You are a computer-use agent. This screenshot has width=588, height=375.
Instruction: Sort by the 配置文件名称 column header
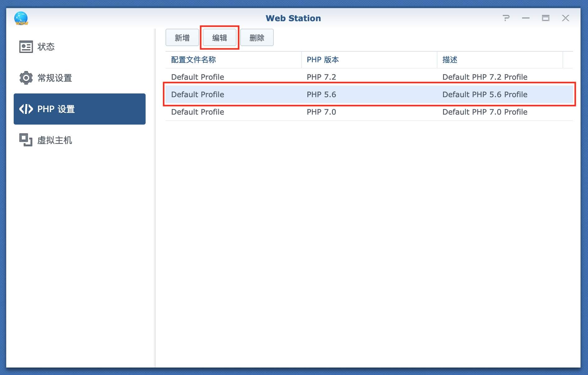[233, 60]
